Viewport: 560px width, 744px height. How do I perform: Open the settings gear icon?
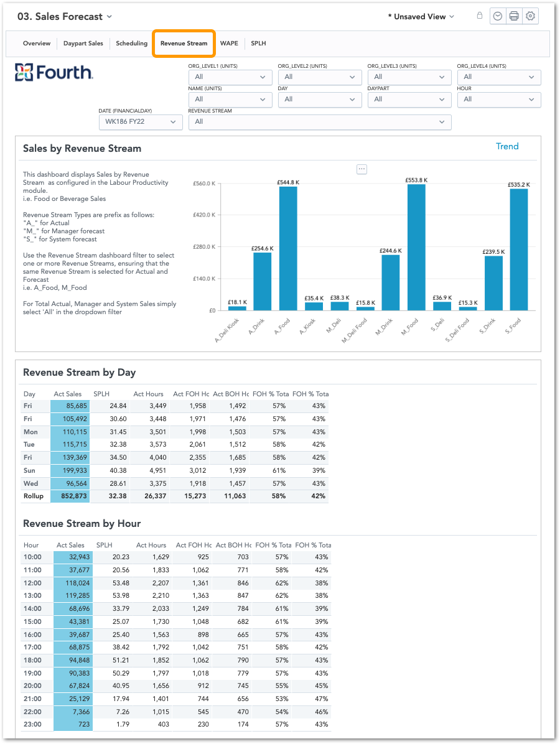[530, 17]
